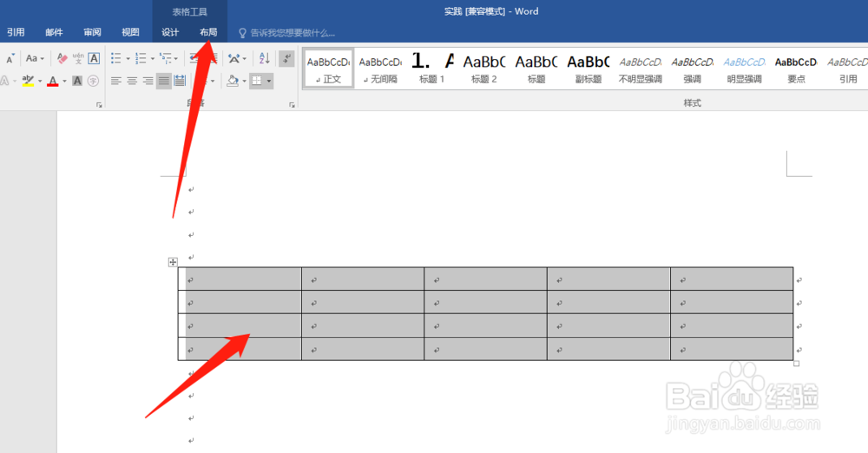The width and height of the screenshot is (868, 453).
Task: Sort with the A-Z sort icon
Action: click(x=265, y=58)
